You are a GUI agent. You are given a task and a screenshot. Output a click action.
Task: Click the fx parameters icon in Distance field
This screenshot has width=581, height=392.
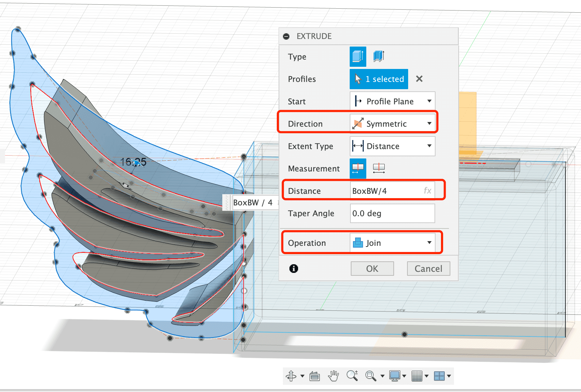click(427, 191)
